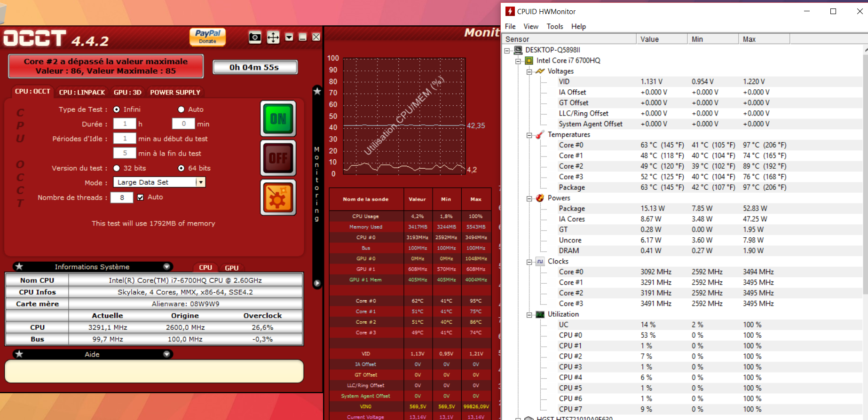Edit idle period at start of test
Viewport: 868px width, 420px height.
(125, 139)
